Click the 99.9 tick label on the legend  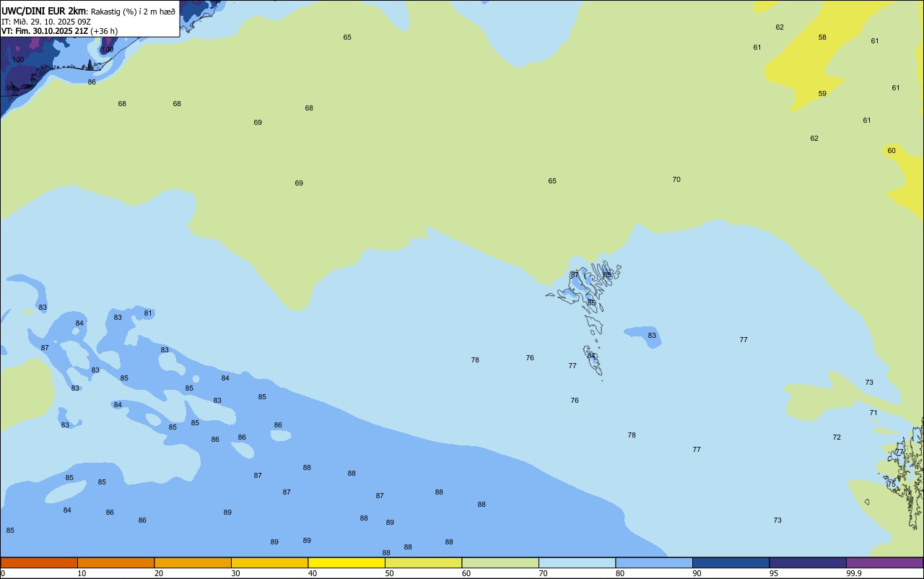pyautogui.click(x=854, y=573)
